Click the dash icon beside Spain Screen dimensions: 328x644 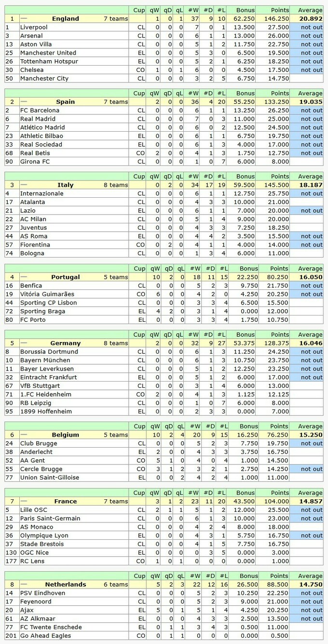24,102
